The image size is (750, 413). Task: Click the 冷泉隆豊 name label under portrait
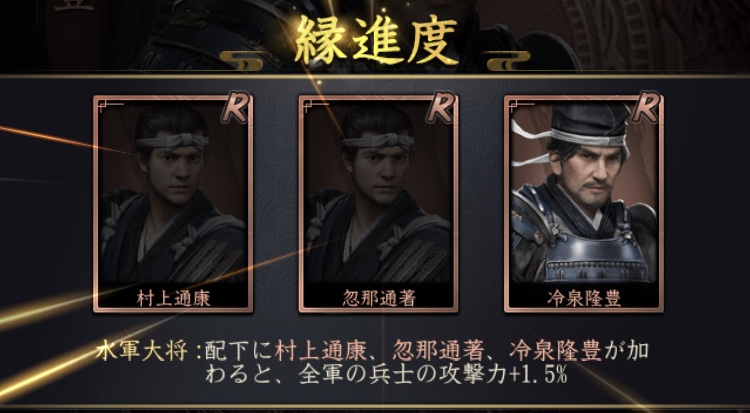click(x=584, y=299)
